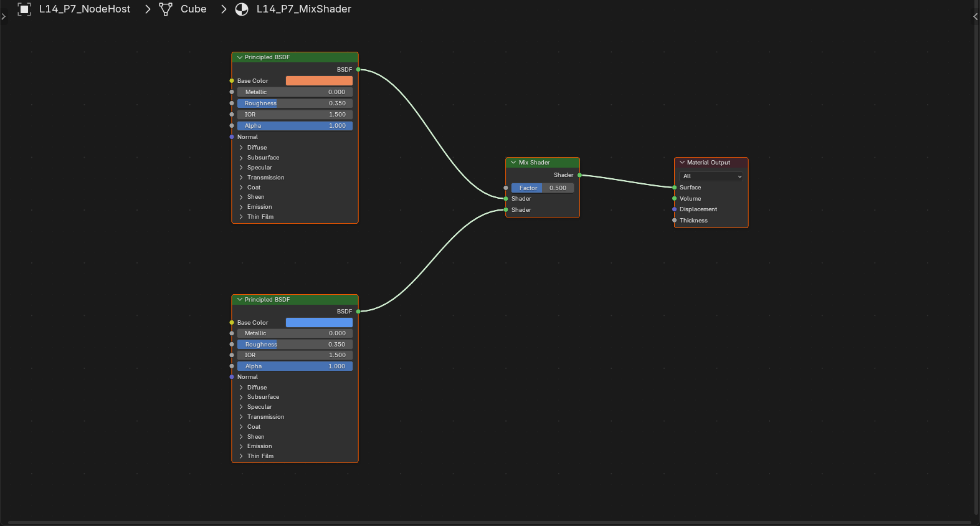Select L14_P7_NodeHost breadcrumb text
This screenshot has width=980, height=526.
[85, 9]
